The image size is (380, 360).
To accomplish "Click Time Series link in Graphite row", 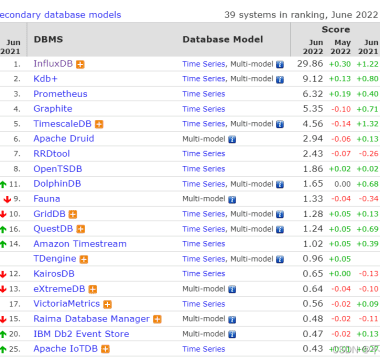I will pos(204,109).
